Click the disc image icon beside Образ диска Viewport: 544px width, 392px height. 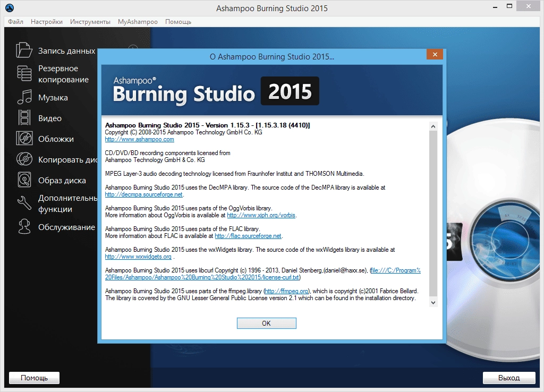[24, 180]
